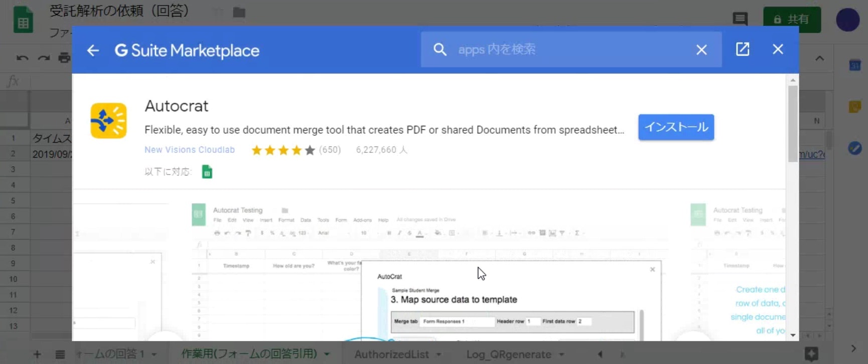Image resolution: width=868 pixels, height=364 pixels.
Task: Open Google Keep side panel icon
Action: [855, 106]
